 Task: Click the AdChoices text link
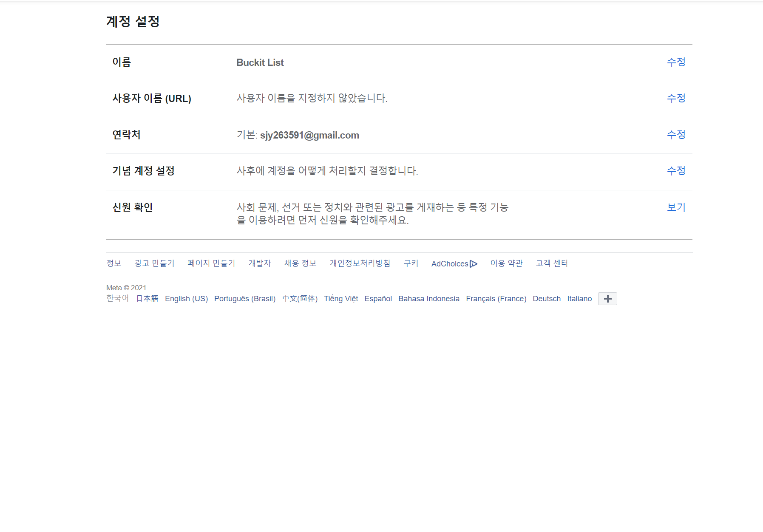[x=450, y=264]
